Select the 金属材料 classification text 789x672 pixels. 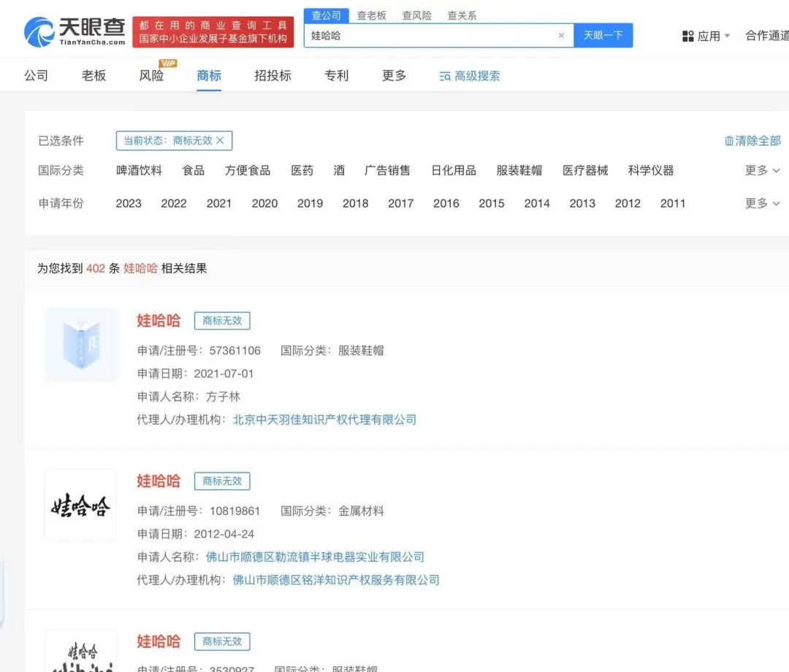click(x=361, y=511)
